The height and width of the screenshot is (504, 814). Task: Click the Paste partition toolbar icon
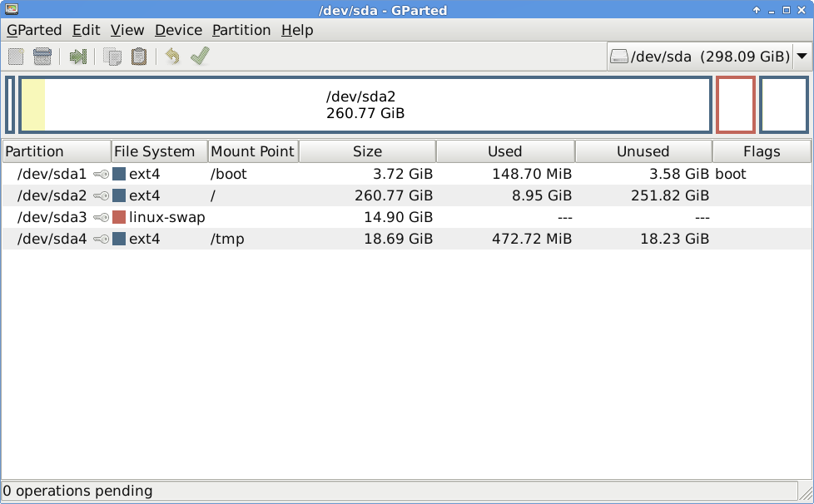[x=139, y=56]
